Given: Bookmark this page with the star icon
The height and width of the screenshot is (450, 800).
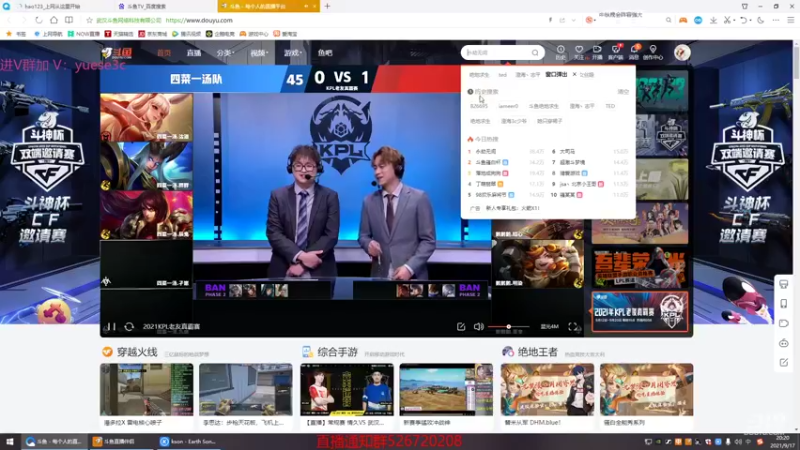Looking at the screenshot, I should pos(89,20).
